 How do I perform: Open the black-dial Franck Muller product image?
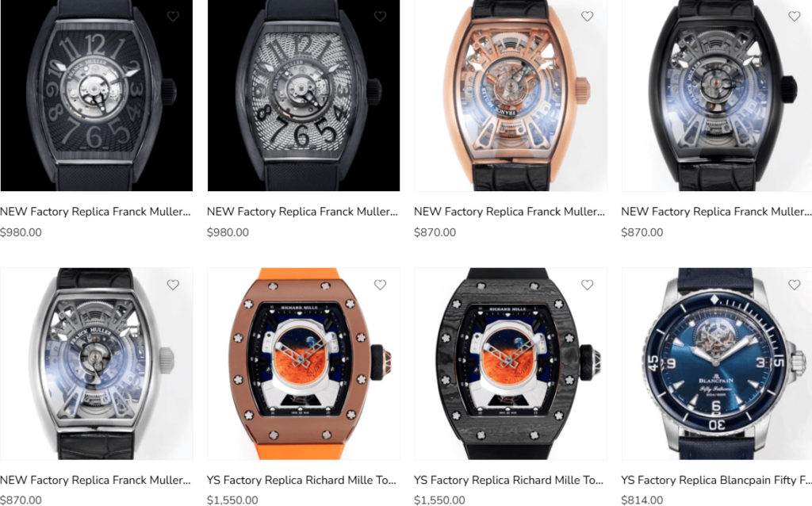coord(96,95)
